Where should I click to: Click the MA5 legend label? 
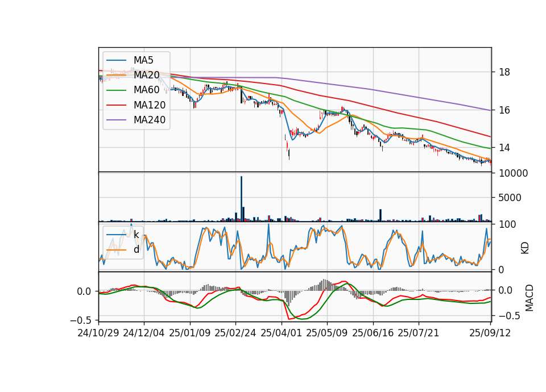point(143,60)
